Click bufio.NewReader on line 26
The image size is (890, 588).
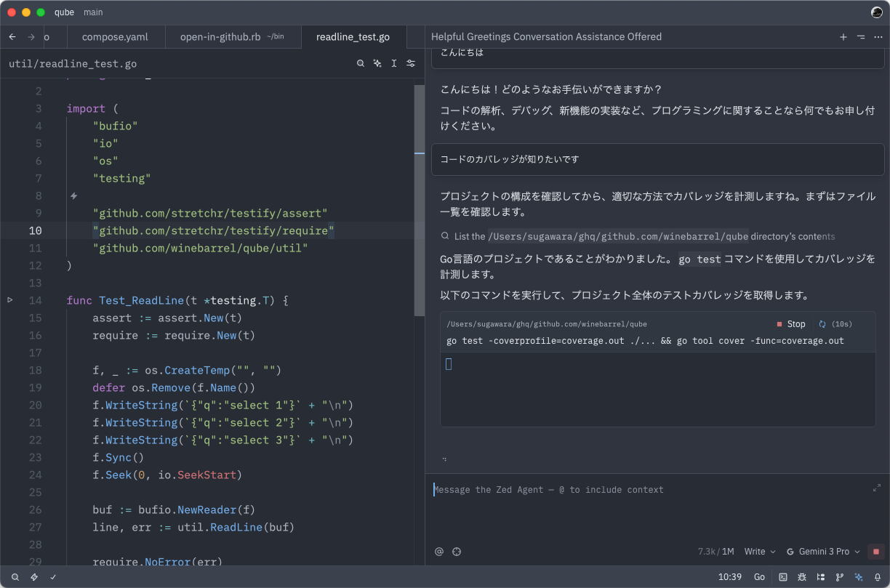(188, 510)
